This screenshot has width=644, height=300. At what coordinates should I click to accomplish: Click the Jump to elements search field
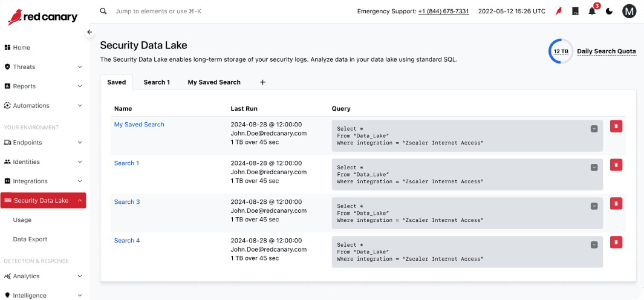tap(158, 11)
